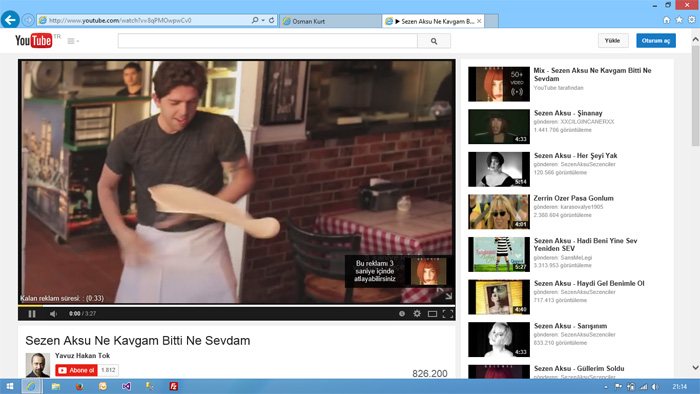Open Internet Explorer from taskbar
Screen dimensions: 700x394
tap(31, 386)
